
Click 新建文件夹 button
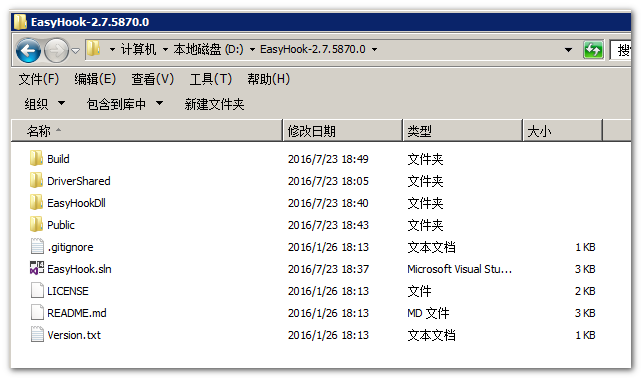point(214,104)
